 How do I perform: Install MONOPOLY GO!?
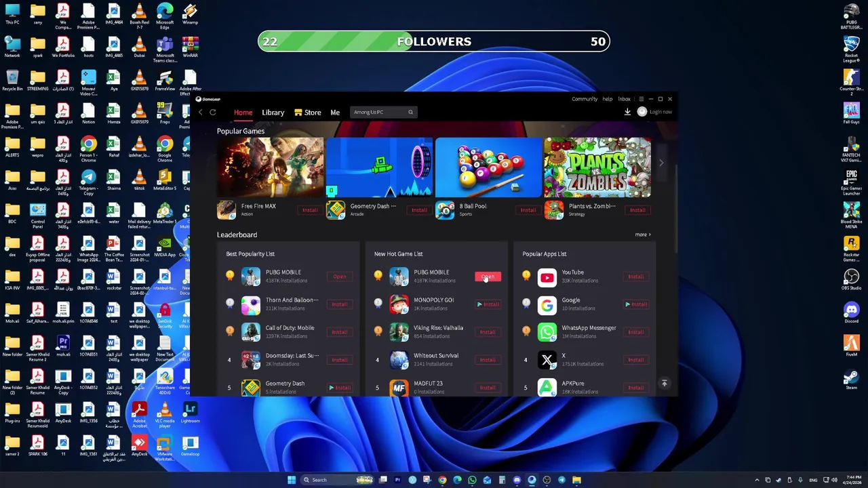(488, 304)
